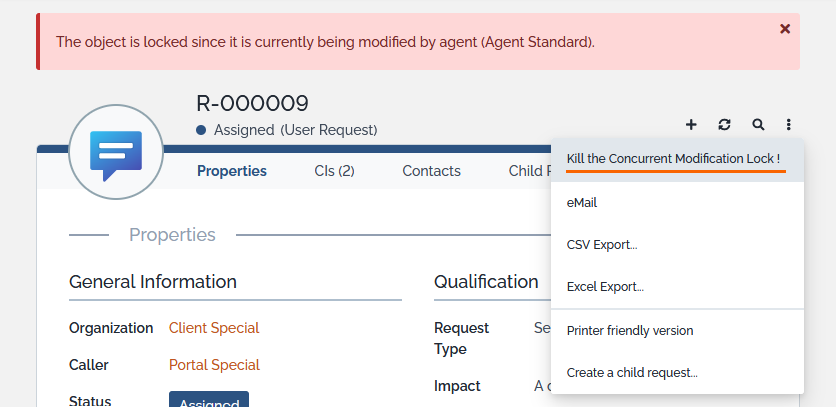
Task: Open the Contacts tab
Action: point(431,171)
